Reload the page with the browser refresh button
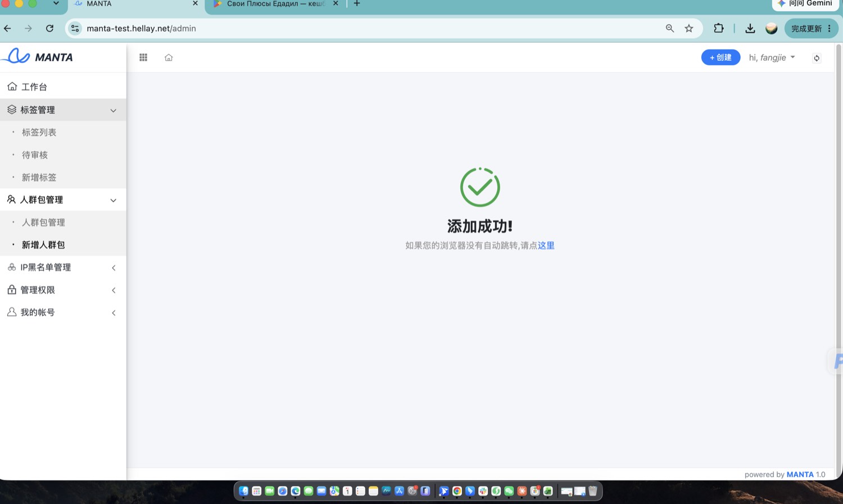Screen dimensions: 843x504 click(x=49, y=28)
